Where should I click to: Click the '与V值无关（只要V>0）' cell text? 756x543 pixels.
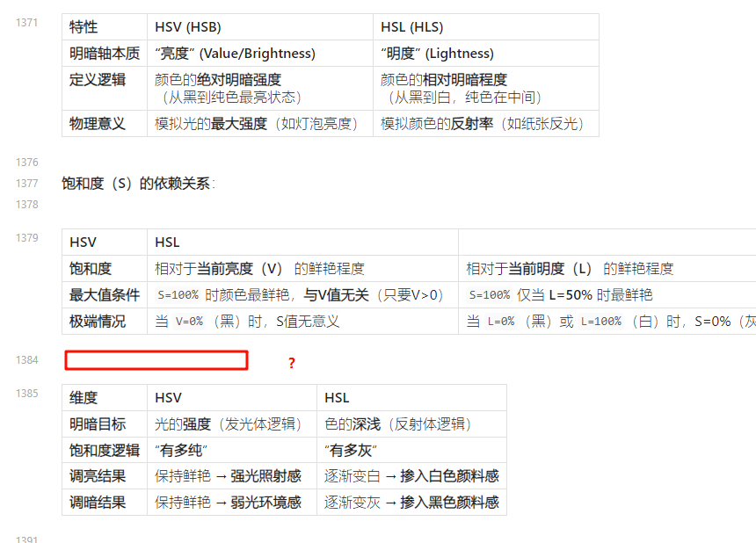(x=374, y=295)
